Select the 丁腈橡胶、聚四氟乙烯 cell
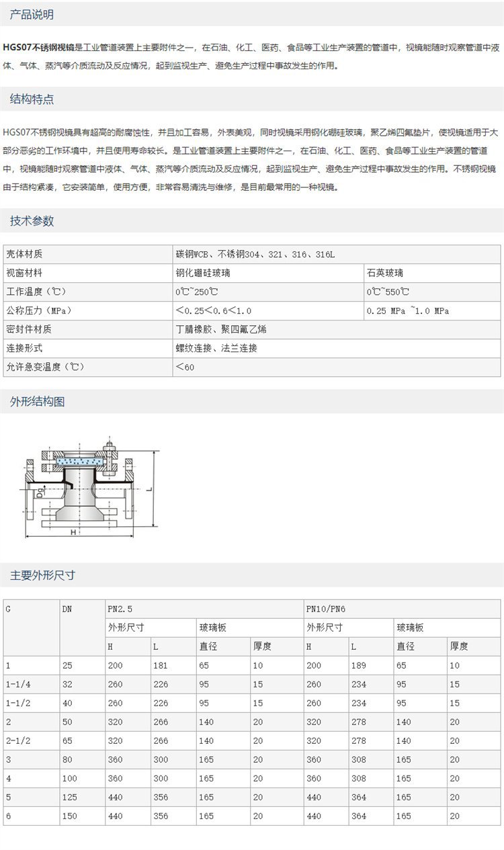 click(336, 329)
